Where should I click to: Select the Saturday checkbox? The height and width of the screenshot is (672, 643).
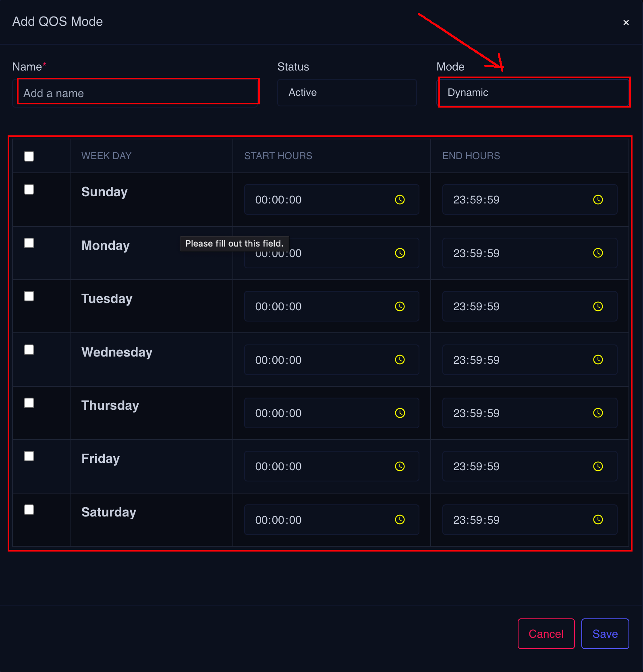29,510
